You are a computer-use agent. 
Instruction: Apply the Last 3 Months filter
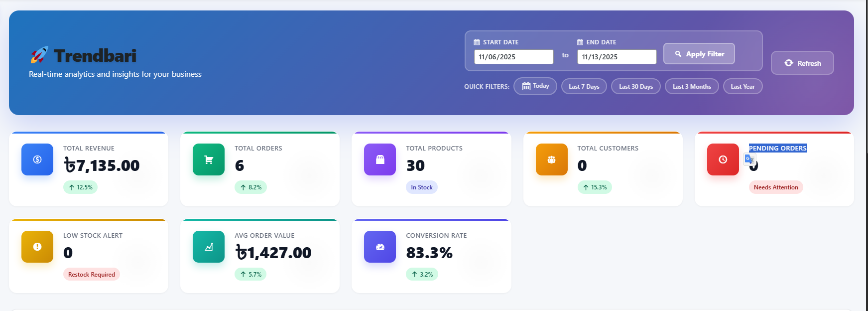691,87
